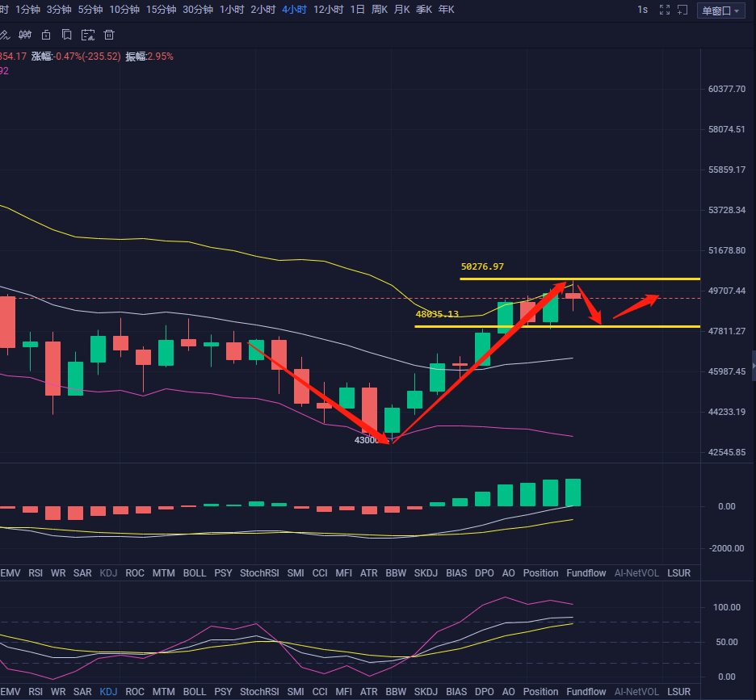Select RSI in the bottom indicator row
The image size is (756, 700).
(x=36, y=692)
